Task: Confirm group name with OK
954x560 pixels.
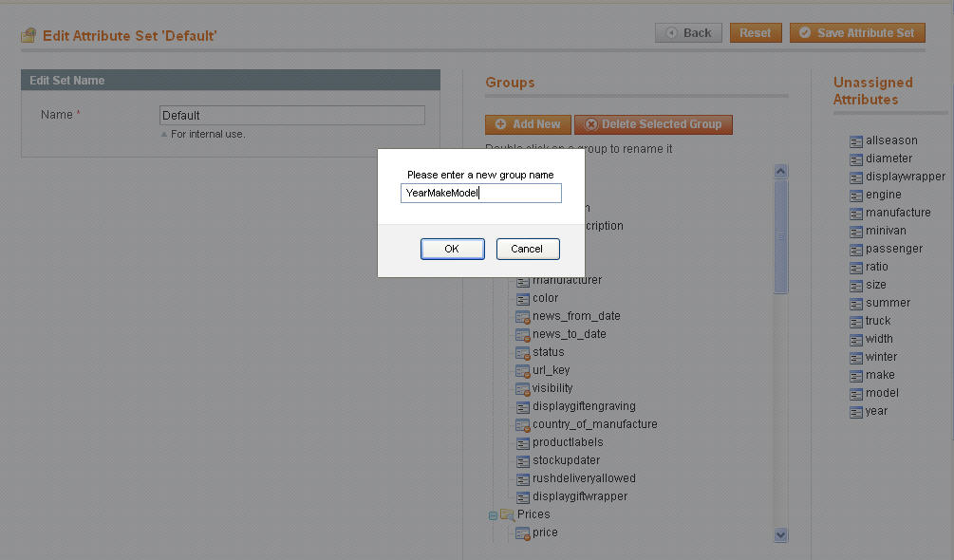Action: tap(452, 249)
